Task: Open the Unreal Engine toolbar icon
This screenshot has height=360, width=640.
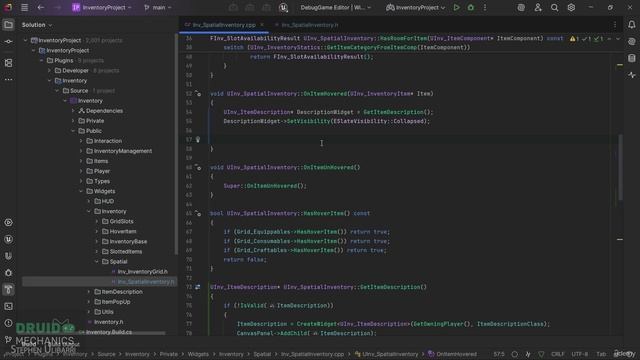Action: tap(283, 7)
